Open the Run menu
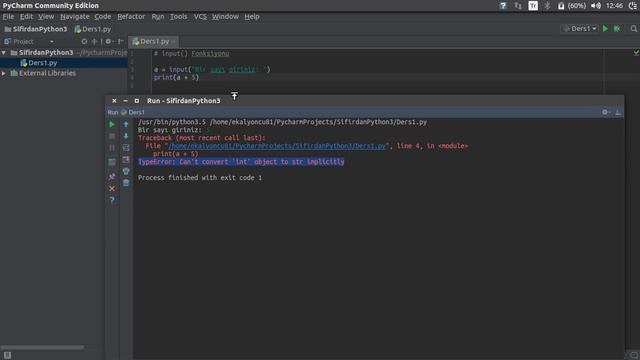Viewport: 640px width, 360px height. tap(158, 17)
